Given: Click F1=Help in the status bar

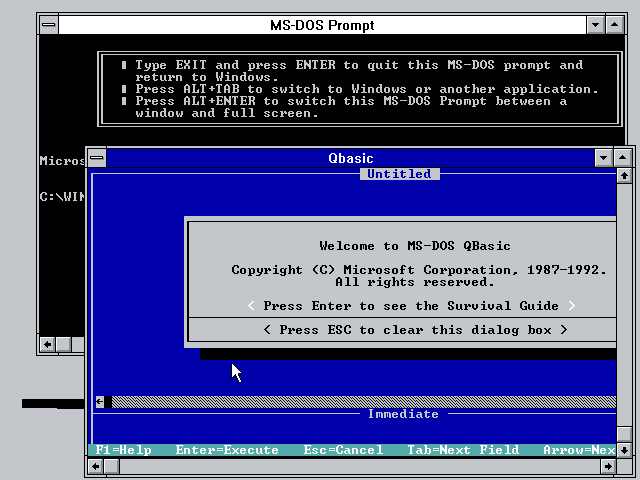Looking at the screenshot, I should (124, 450).
